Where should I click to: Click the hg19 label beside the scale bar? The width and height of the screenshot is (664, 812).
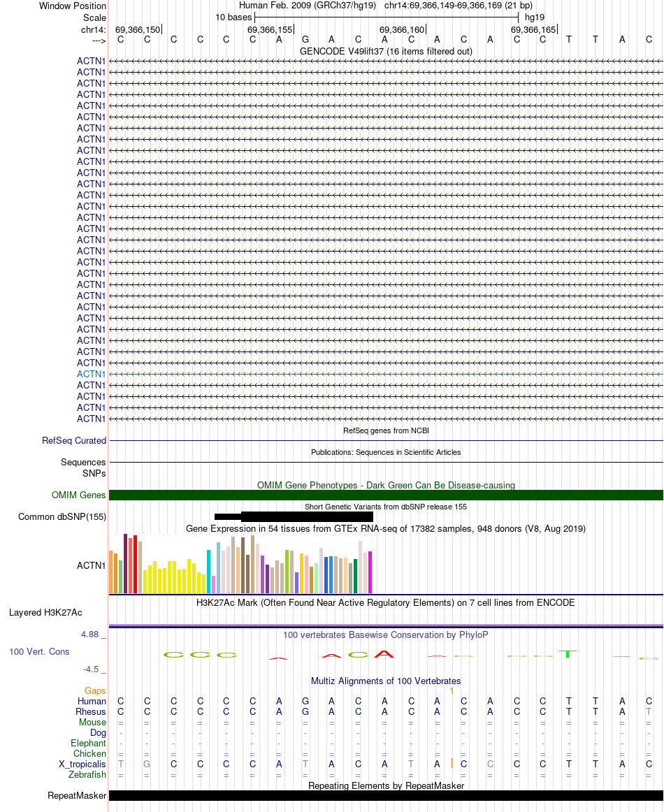coord(535,17)
